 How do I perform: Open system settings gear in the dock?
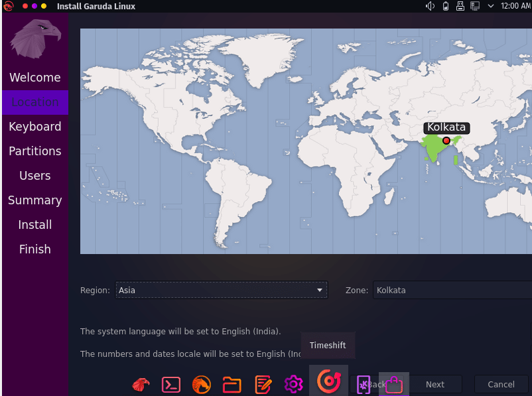click(x=293, y=385)
